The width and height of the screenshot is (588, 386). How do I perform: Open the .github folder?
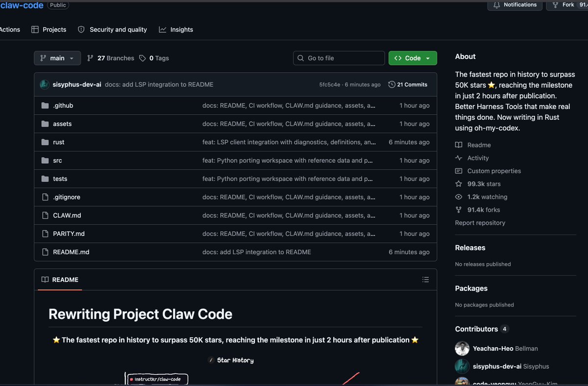point(63,105)
